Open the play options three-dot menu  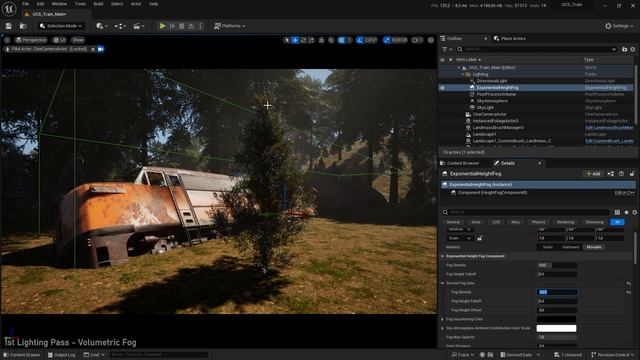[x=200, y=26]
